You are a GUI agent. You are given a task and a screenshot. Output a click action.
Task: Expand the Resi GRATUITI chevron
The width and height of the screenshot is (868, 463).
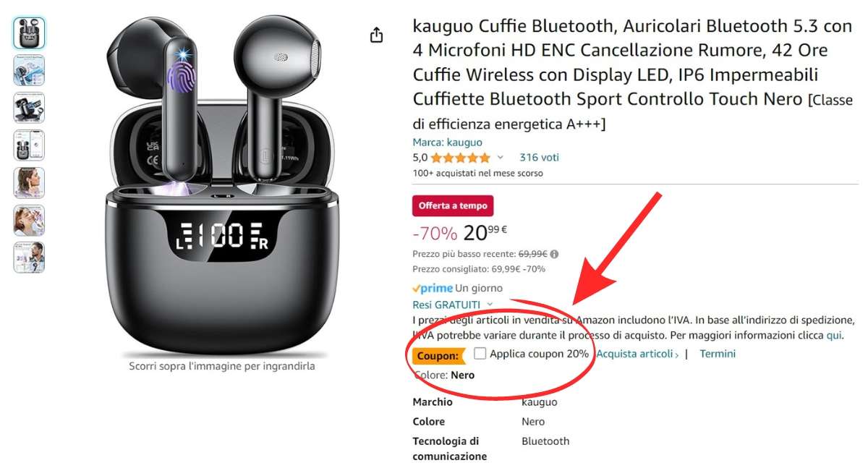point(490,305)
